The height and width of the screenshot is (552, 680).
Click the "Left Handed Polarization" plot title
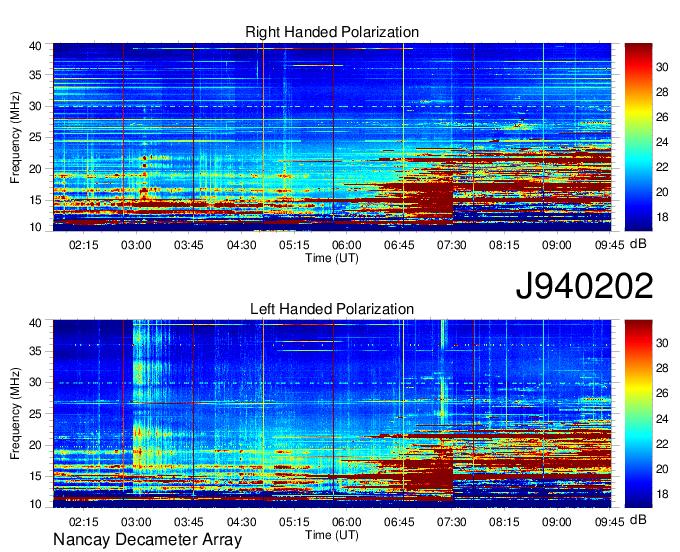[x=332, y=309]
